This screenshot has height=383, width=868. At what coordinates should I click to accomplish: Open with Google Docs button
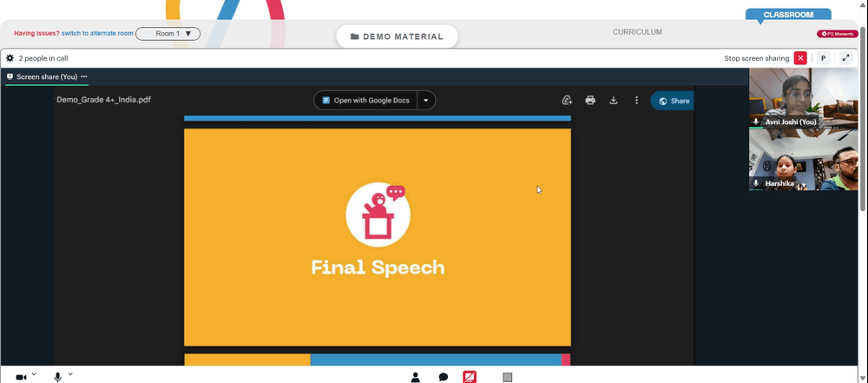point(365,101)
